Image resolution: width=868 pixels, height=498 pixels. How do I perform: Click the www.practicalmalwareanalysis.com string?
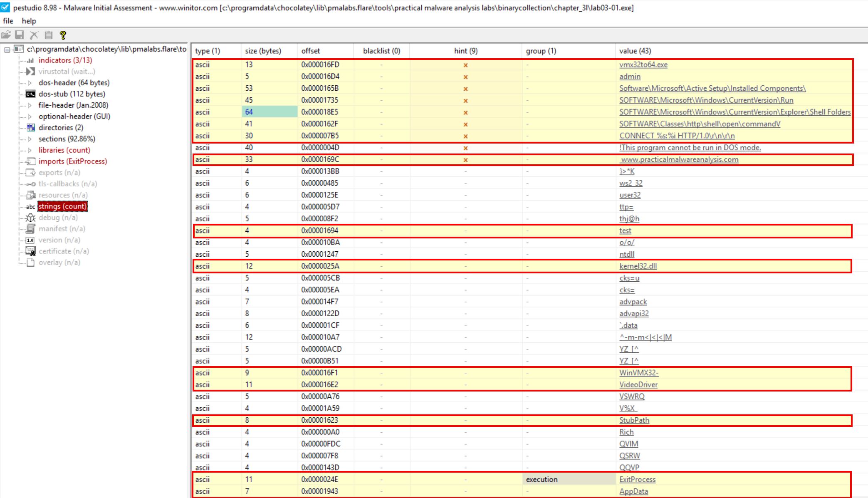pyautogui.click(x=679, y=160)
